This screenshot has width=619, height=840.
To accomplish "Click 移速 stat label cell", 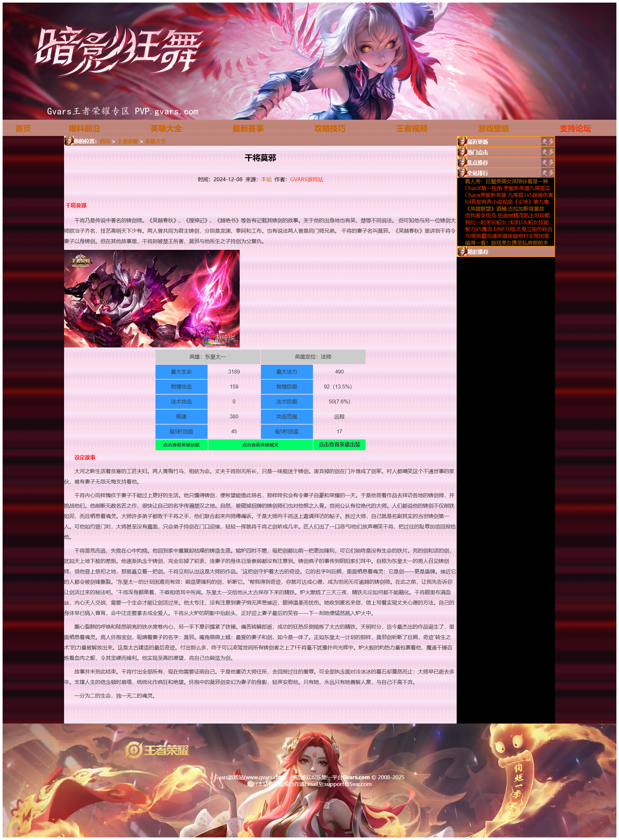I will click(x=182, y=417).
